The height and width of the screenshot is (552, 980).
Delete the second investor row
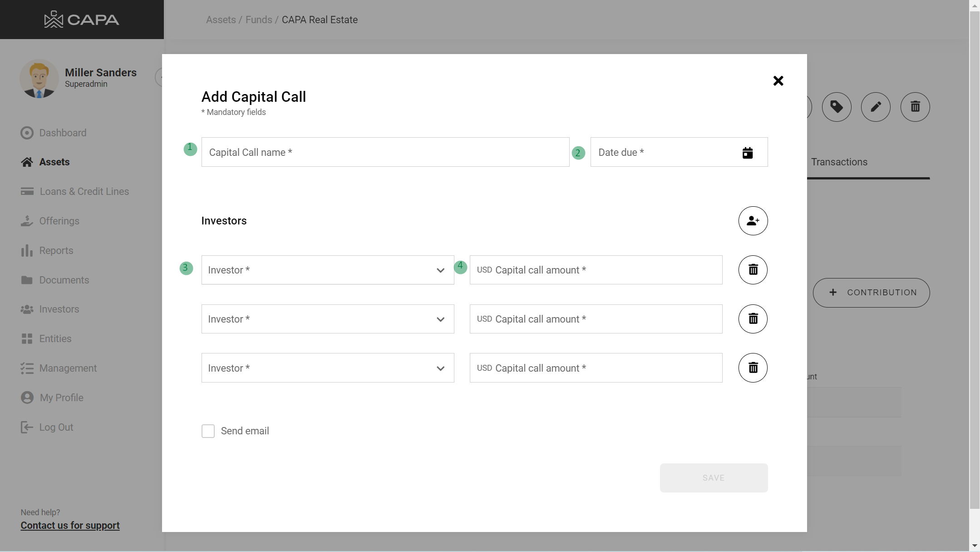click(x=753, y=319)
